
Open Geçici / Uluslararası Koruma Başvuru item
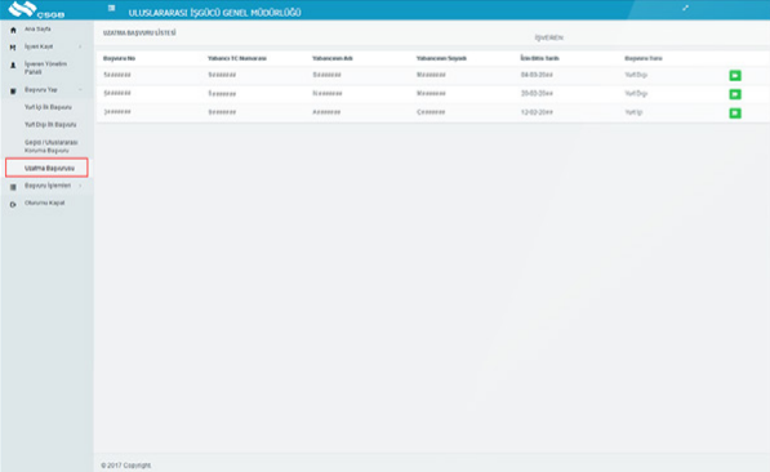click(49, 145)
